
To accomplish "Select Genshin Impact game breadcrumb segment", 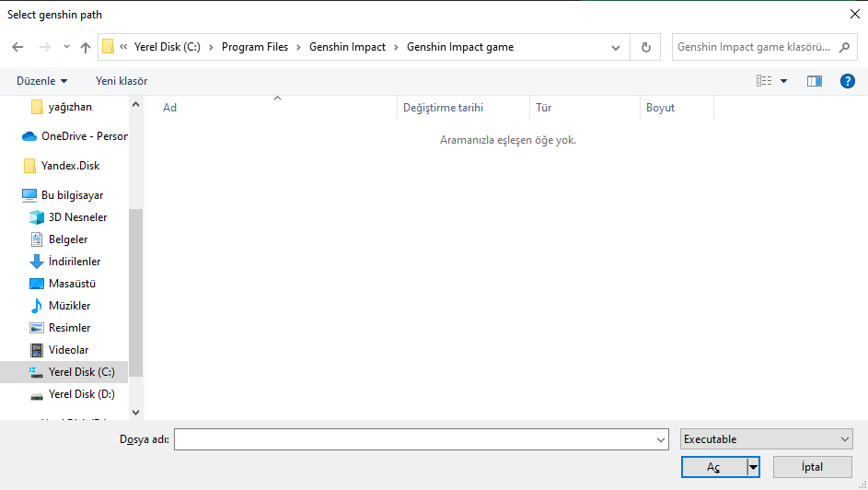I will tap(460, 47).
